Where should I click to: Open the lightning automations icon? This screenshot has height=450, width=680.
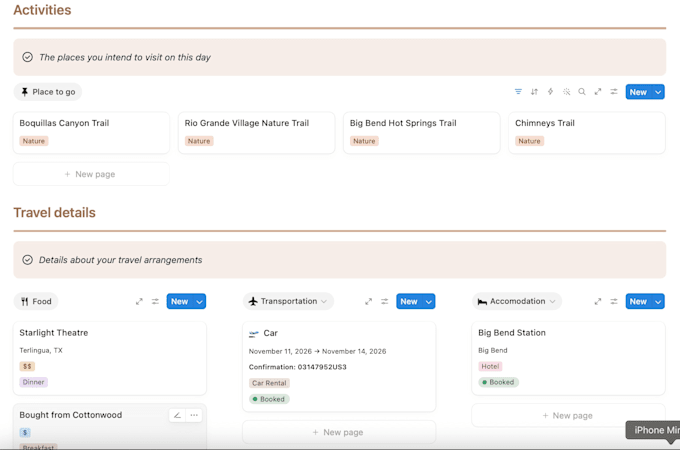(x=550, y=91)
